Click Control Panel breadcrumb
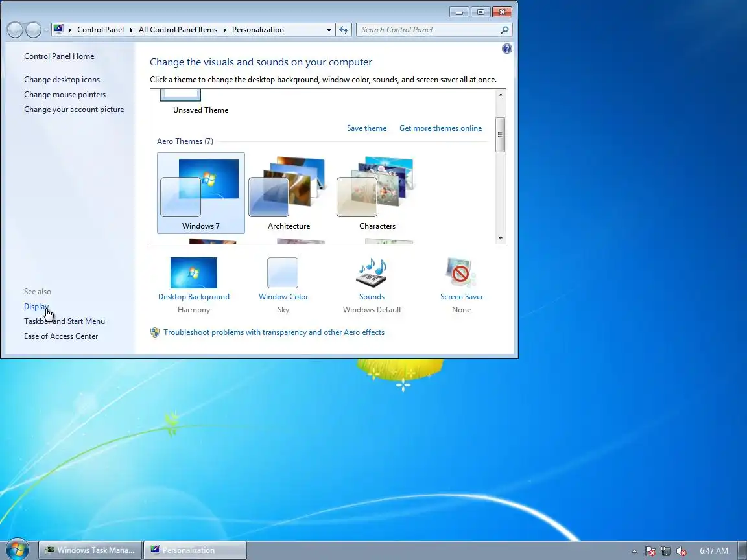Image resolution: width=747 pixels, height=560 pixels. [x=101, y=30]
